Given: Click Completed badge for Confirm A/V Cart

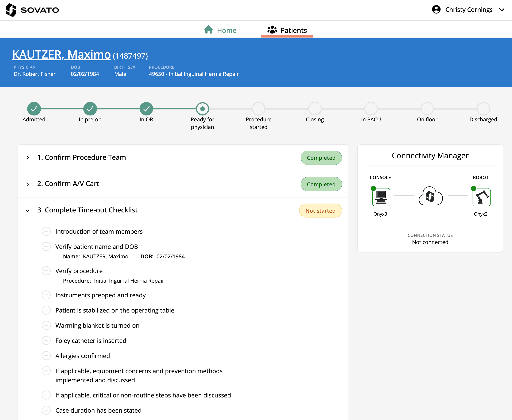Looking at the screenshot, I should [x=321, y=184].
